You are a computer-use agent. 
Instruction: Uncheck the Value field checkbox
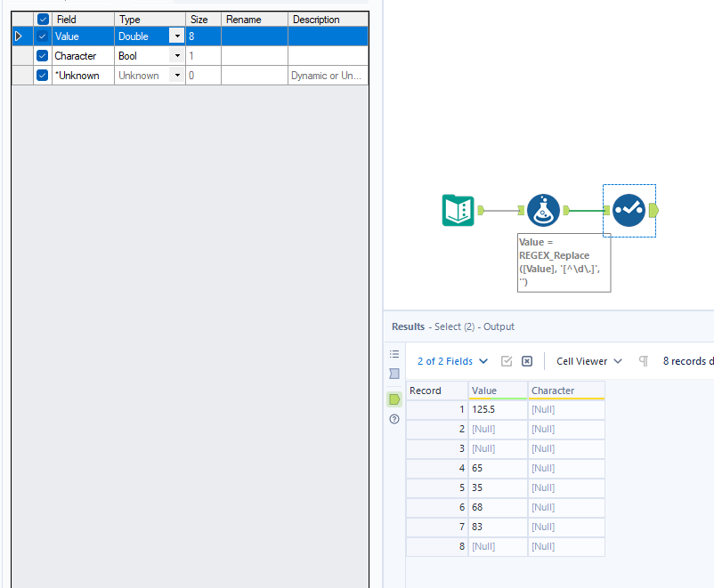point(41,36)
